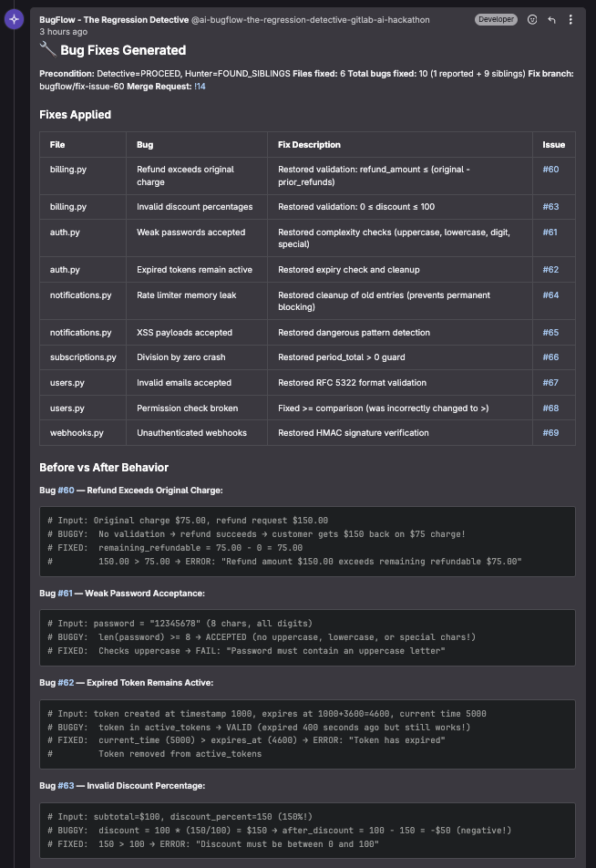596x868 pixels.
Task: Click #60 link in Refund Exceeds heading
Action: (66, 491)
